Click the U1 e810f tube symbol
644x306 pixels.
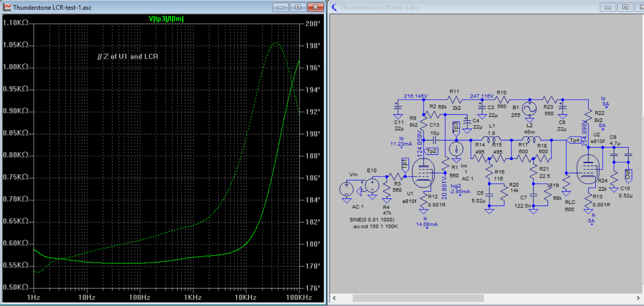[423, 174]
